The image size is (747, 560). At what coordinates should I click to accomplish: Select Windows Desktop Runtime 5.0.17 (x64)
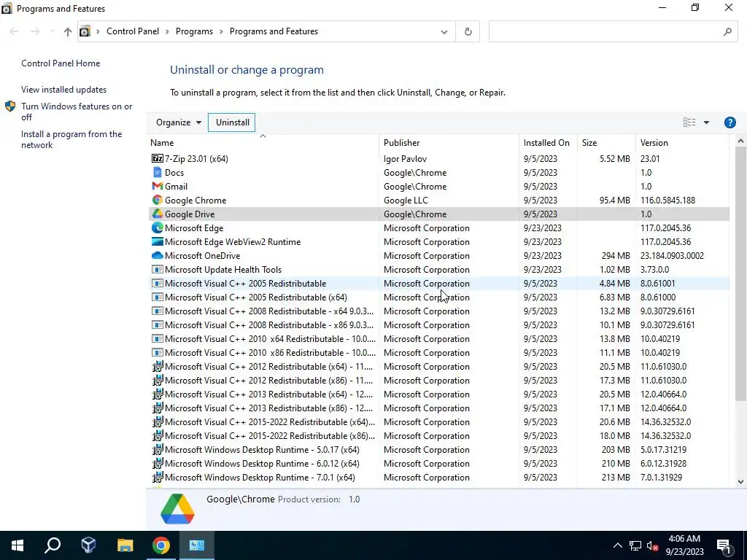(x=438, y=449)
